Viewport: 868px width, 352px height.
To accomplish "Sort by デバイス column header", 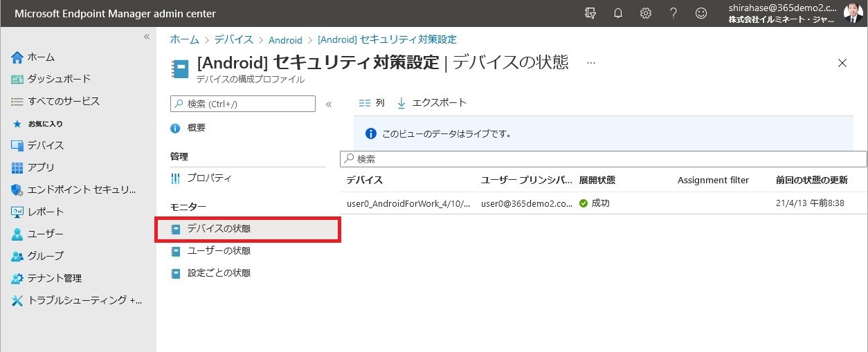I will [x=365, y=180].
